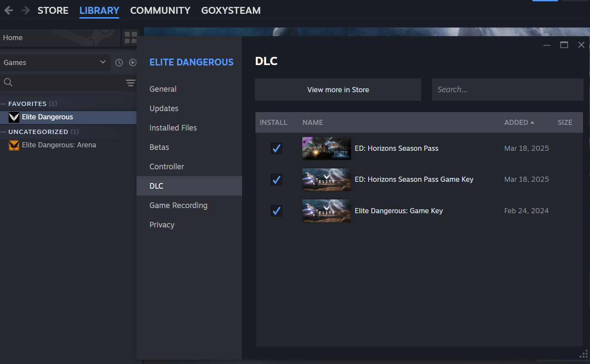Click the dialog resize grip icon
590x364 pixels.
pyautogui.click(x=584, y=354)
